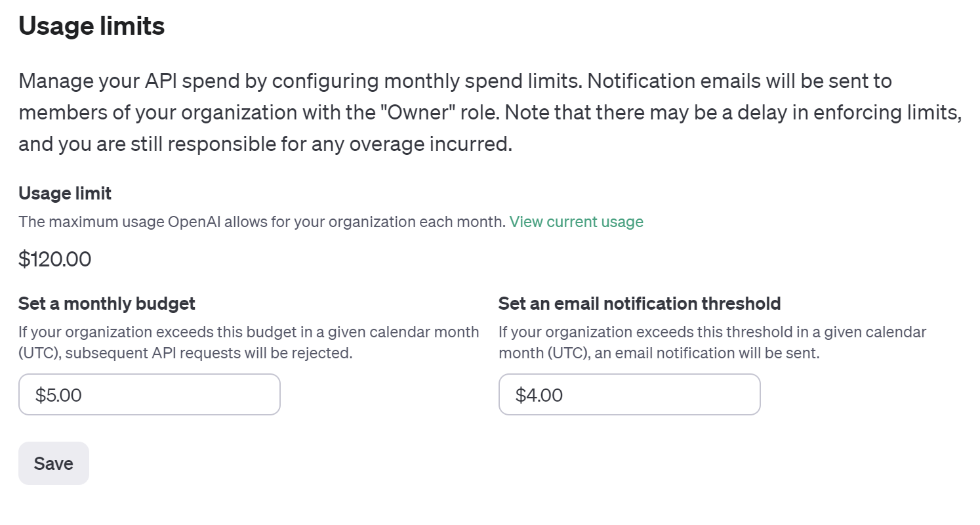
Task: Click "configuring monthly spend limits" phrase
Action: 426,81
